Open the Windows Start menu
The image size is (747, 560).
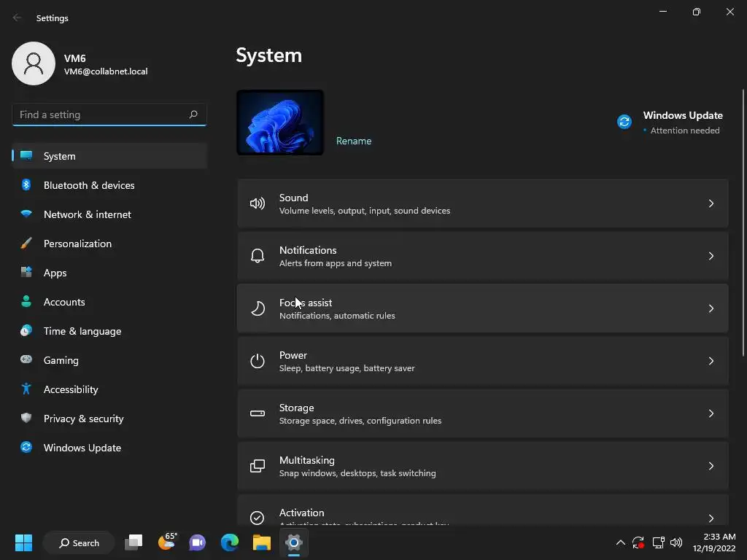tap(23, 542)
